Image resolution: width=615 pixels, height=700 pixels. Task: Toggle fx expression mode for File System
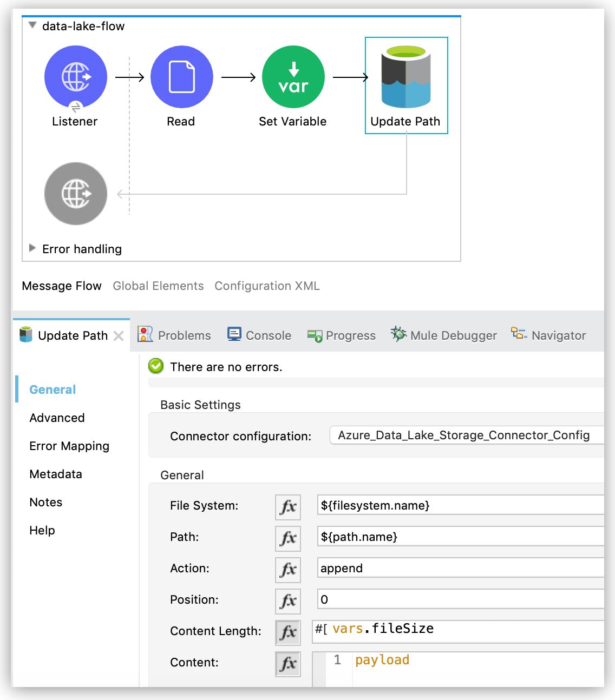pos(288,506)
